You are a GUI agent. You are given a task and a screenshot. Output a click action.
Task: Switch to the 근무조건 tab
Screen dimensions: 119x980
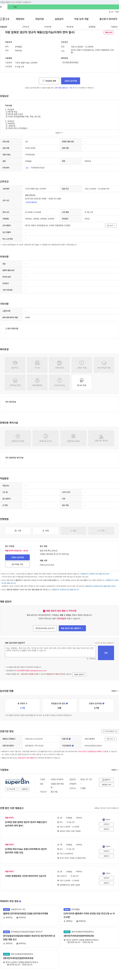(x=26, y=27)
